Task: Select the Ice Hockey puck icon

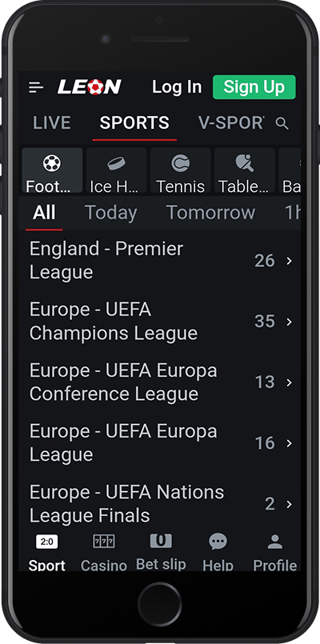Action: [116, 164]
